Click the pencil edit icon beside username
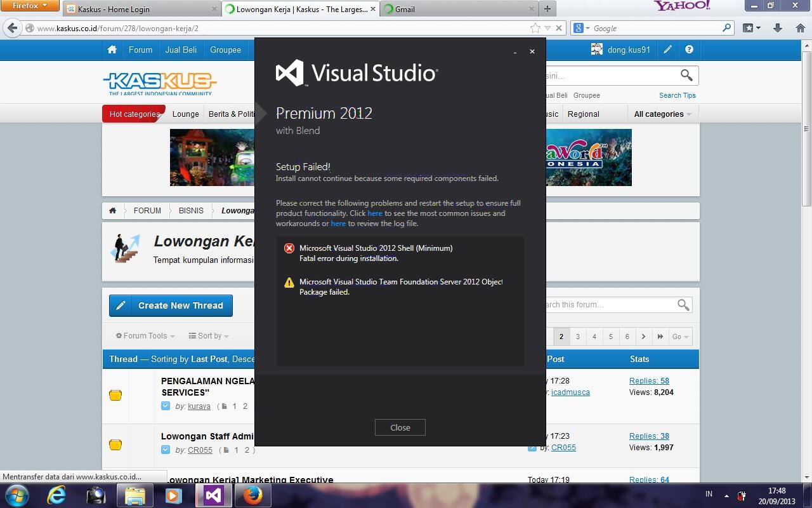 tap(667, 50)
